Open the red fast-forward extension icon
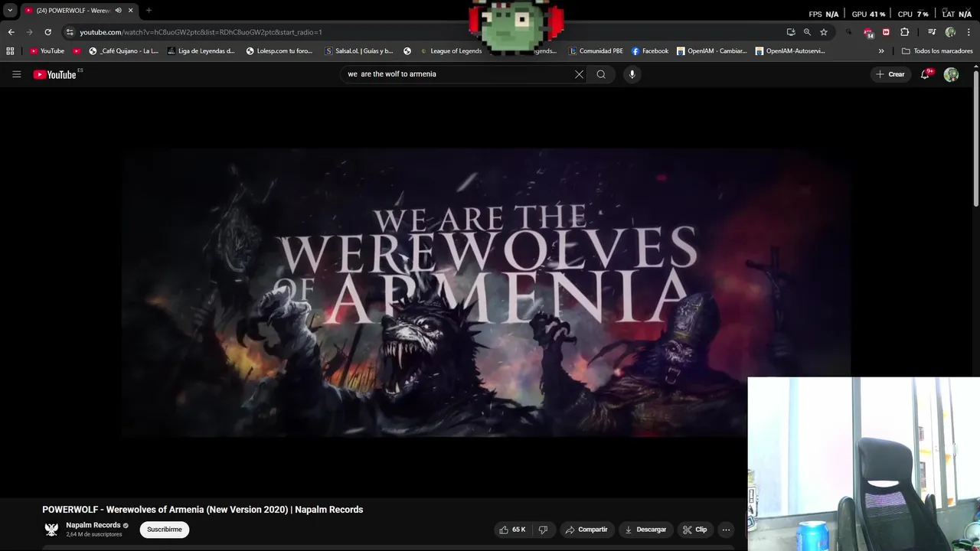The height and width of the screenshot is (551, 980). coord(886,32)
